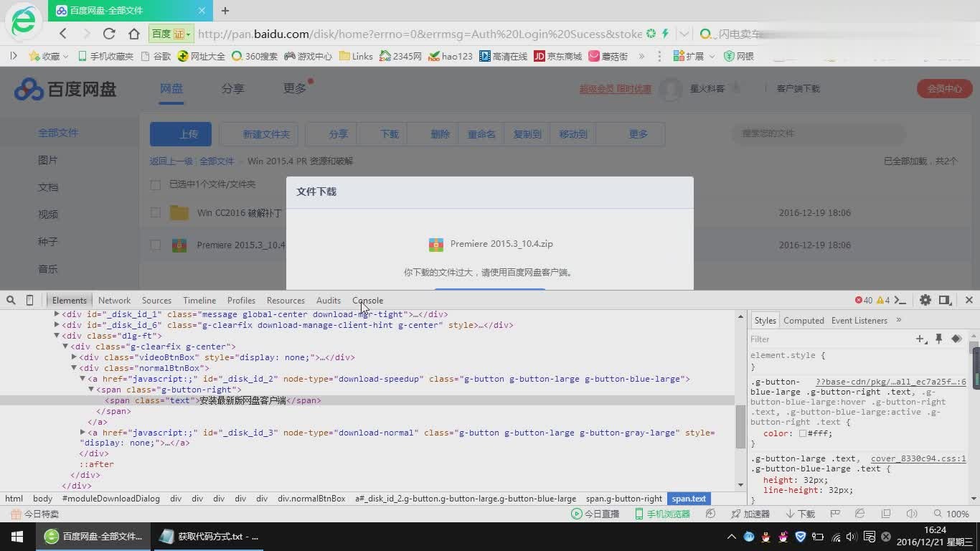Click the 新建文件夹 button

pyautogui.click(x=258, y=134)
